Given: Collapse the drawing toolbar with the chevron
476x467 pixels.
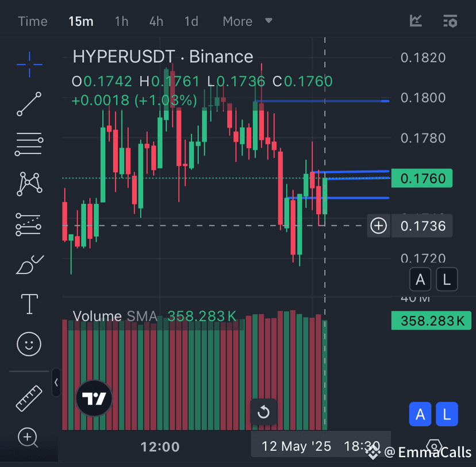Looking at the screenshot, I should click(x=56, y=383).
